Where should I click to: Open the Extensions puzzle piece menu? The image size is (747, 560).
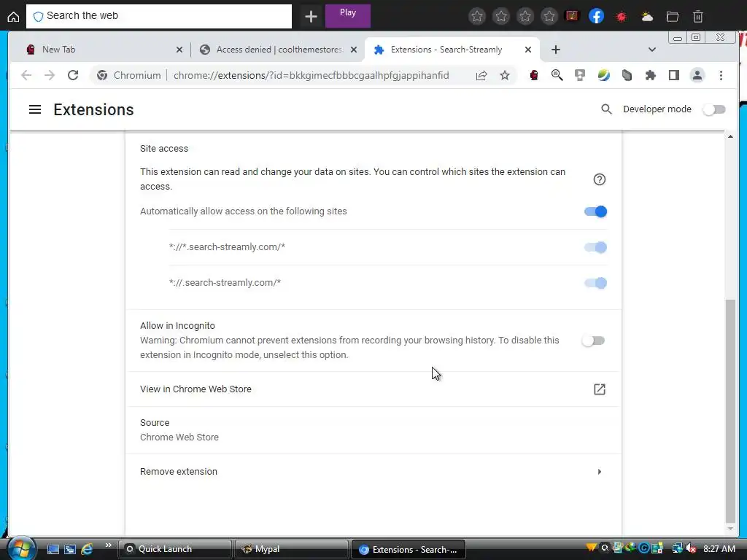pyautogui.click(x=650, y=75)
